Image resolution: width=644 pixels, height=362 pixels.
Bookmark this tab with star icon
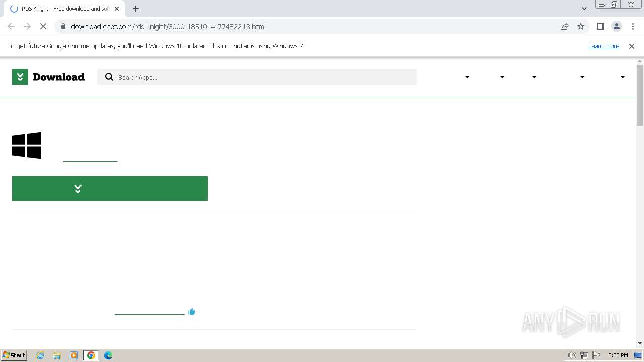click(581, 26)
